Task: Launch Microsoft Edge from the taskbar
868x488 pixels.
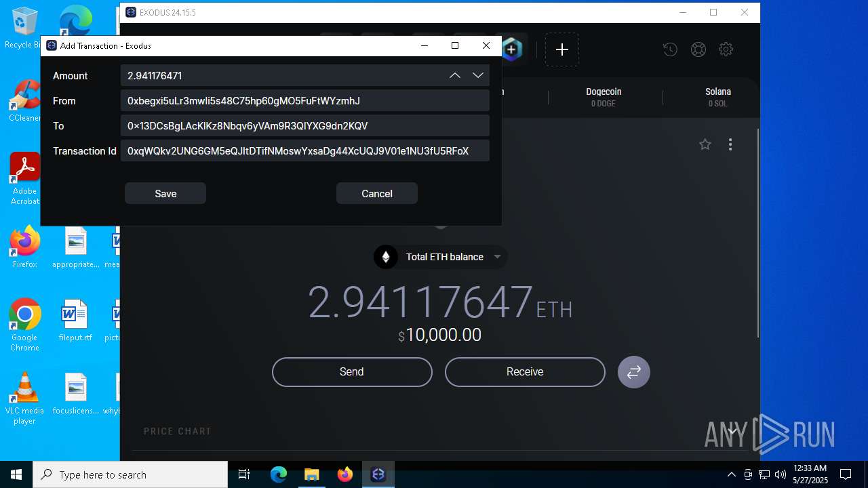Action: click(x=279, y=474)
